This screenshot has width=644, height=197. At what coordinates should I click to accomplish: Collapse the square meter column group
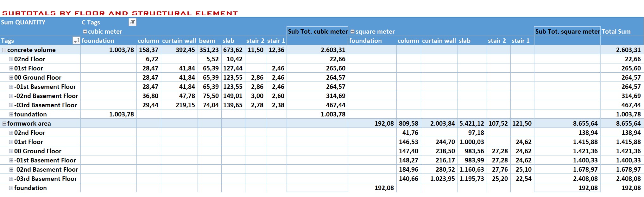(352, 31)
